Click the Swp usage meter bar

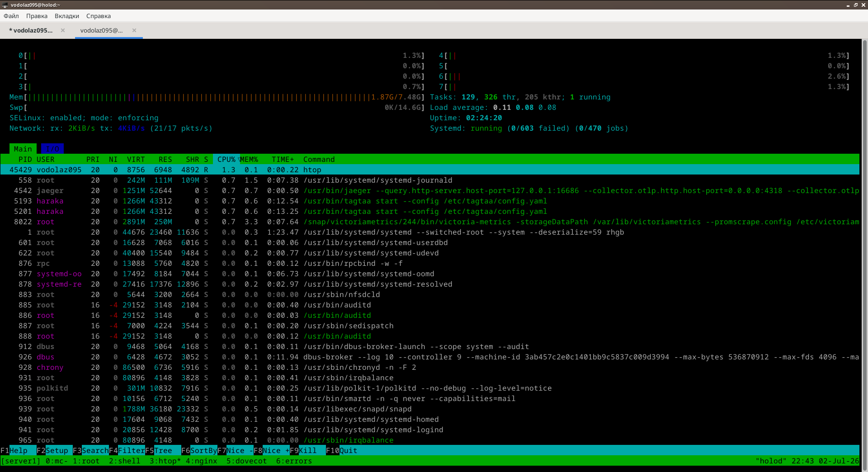[x=217, y=107]
